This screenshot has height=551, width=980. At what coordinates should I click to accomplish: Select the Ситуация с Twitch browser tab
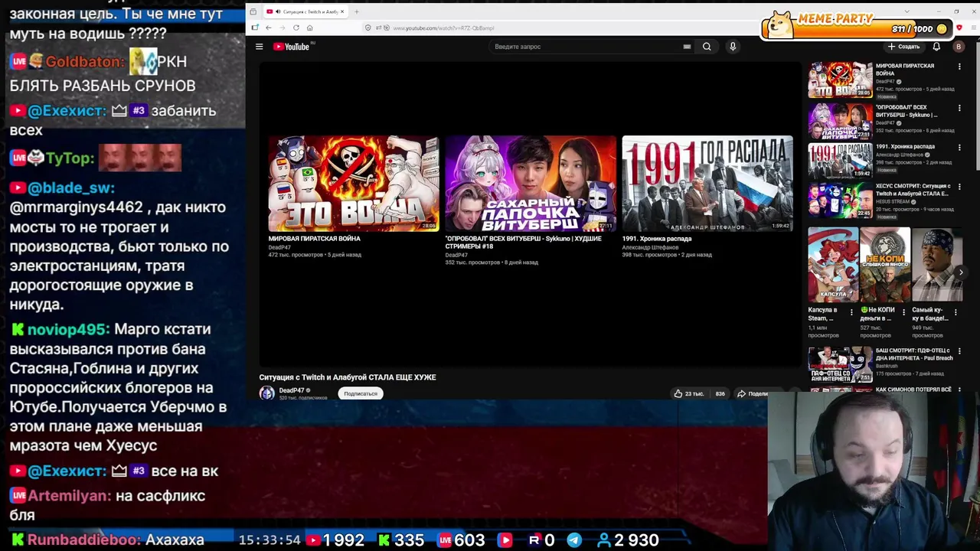305,11
